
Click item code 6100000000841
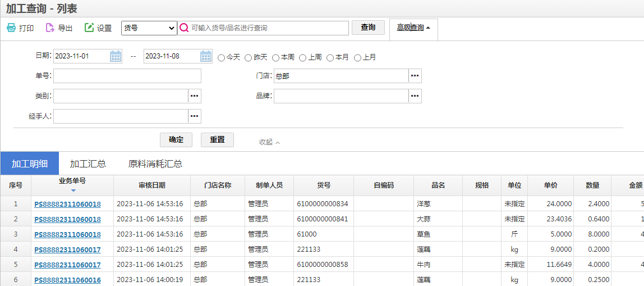point(323,219)
